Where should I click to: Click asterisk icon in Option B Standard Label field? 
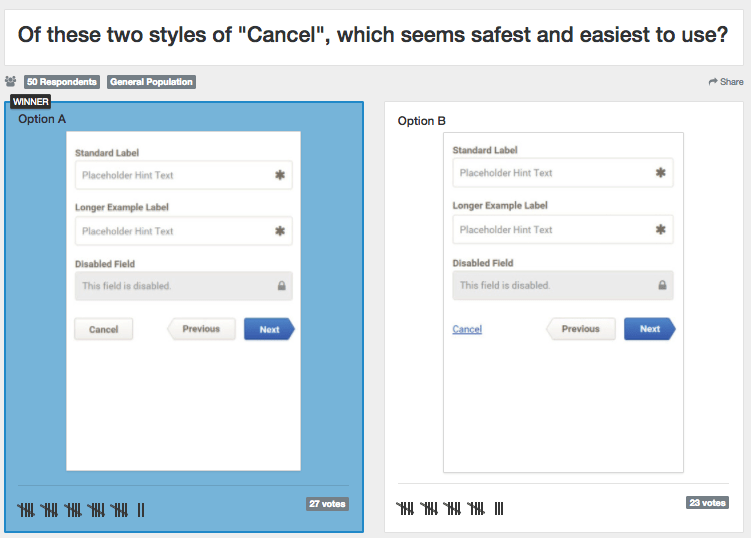click(x=660, y=172)
